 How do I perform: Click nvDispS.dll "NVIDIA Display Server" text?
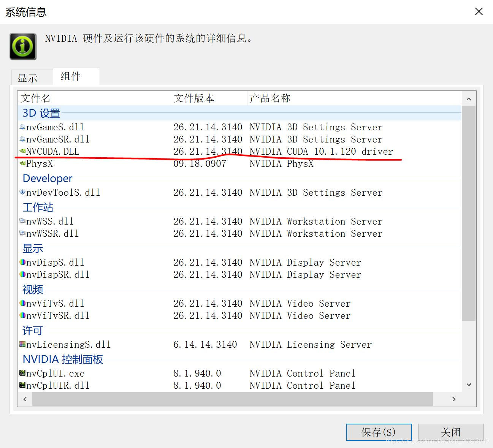pyautogui.click(x=306, y=262)
